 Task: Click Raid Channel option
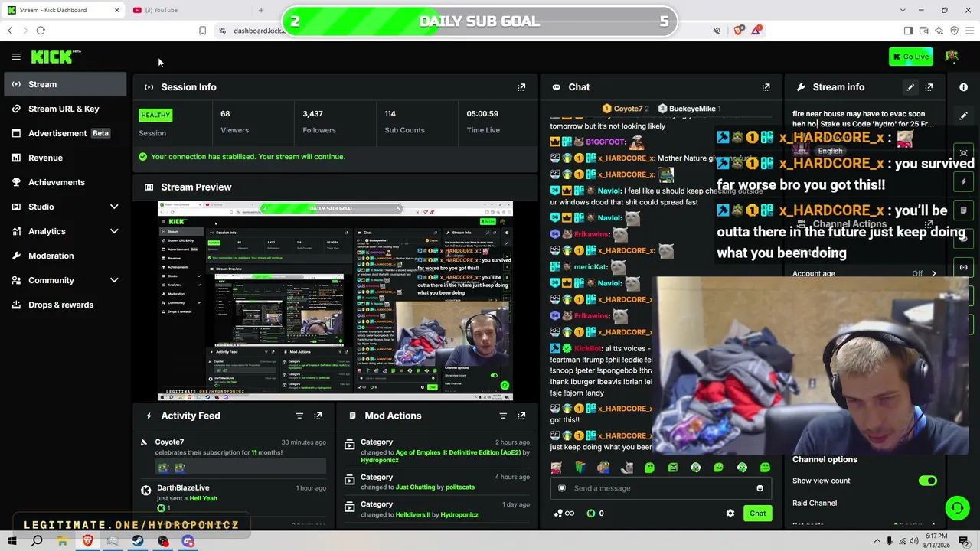click(x=815, y=503)
